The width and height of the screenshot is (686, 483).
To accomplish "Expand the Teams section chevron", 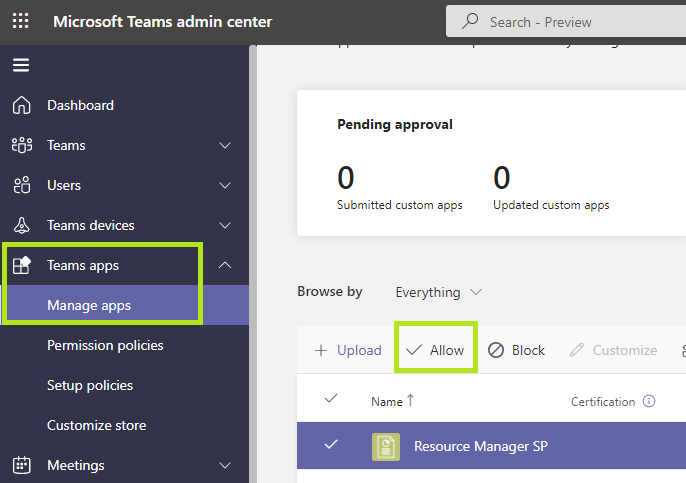I will pos(225,145).
